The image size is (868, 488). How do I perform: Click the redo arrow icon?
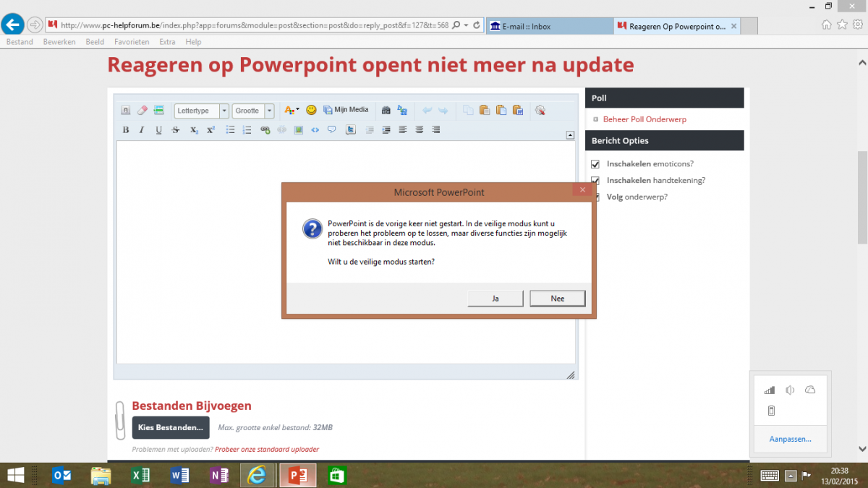(443, 111)
